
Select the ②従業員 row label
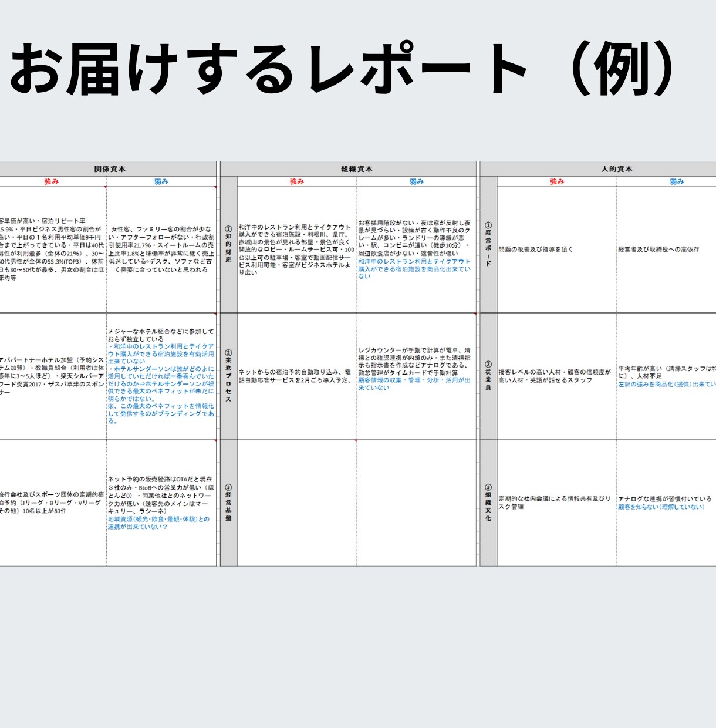point(488,376)
